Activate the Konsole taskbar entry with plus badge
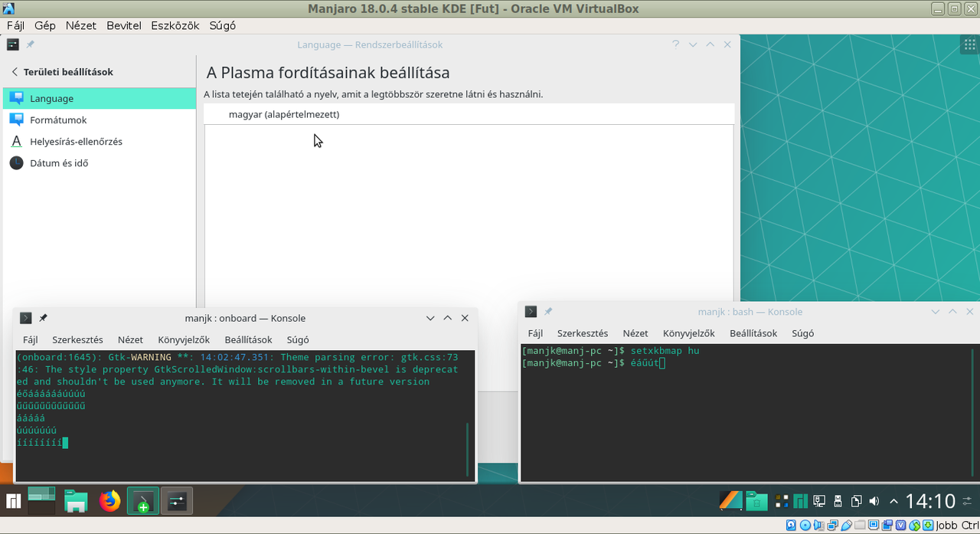Viewport: 980px width, 534px height. coord(143,502)
